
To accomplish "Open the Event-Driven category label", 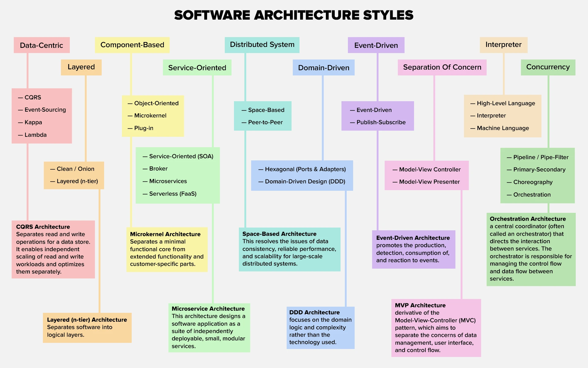I will 376,45.
